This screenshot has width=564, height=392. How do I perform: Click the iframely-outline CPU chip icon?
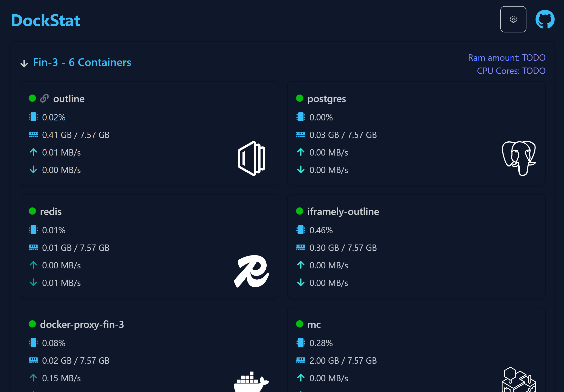click(301, 230)
